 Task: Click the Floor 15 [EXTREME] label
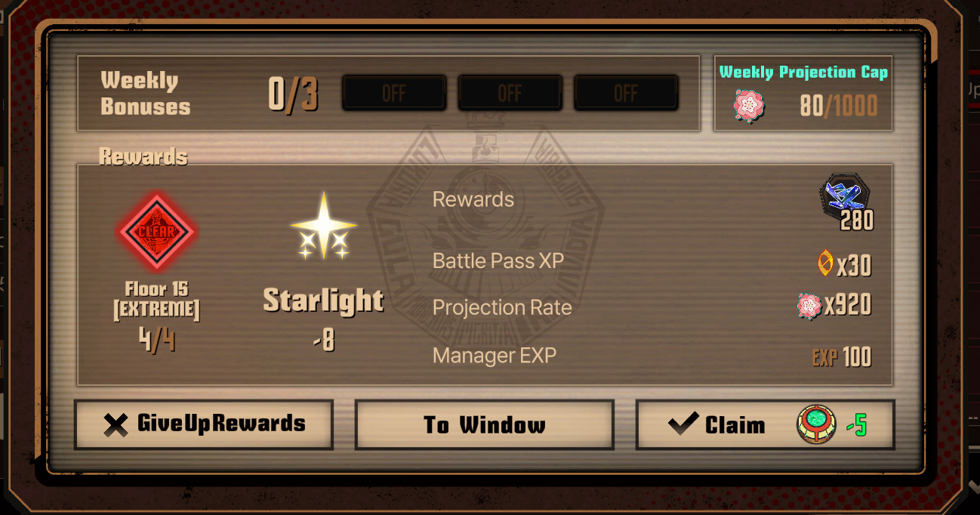click(157, 300)
